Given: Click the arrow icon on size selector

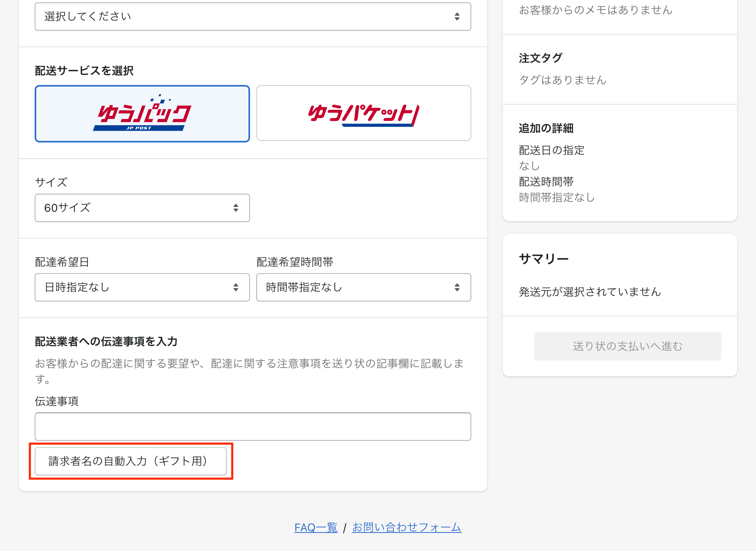Looking at the screenshot, I should 236,208.
